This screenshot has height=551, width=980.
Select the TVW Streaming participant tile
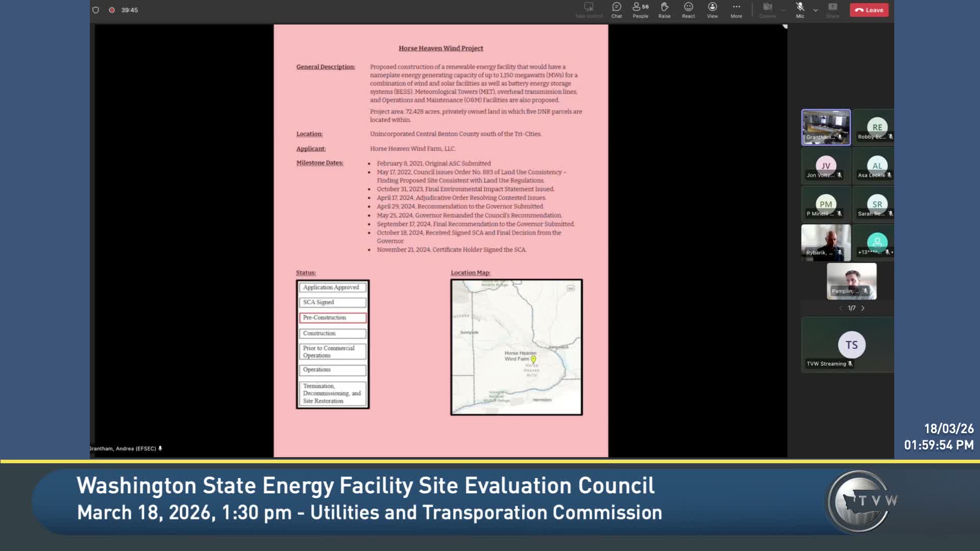[851, 345]
